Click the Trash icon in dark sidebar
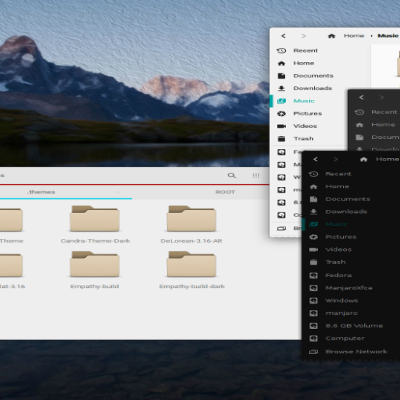The width and height of the screenshot is (400, 400). [x=313, y=262]
